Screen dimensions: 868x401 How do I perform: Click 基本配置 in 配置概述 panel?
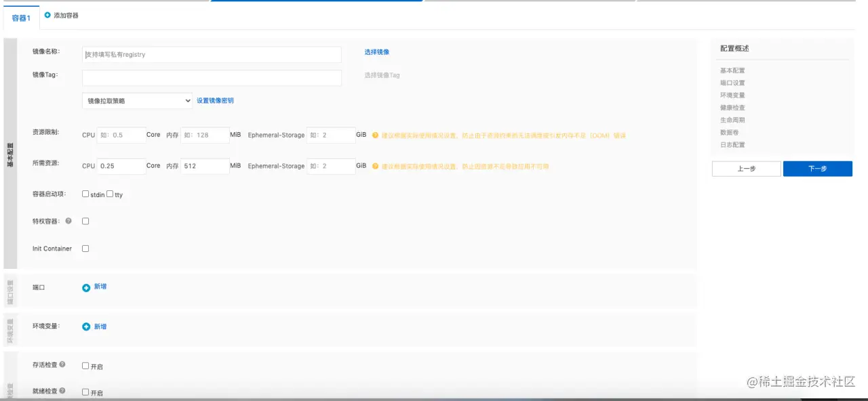tap(732, 70)
